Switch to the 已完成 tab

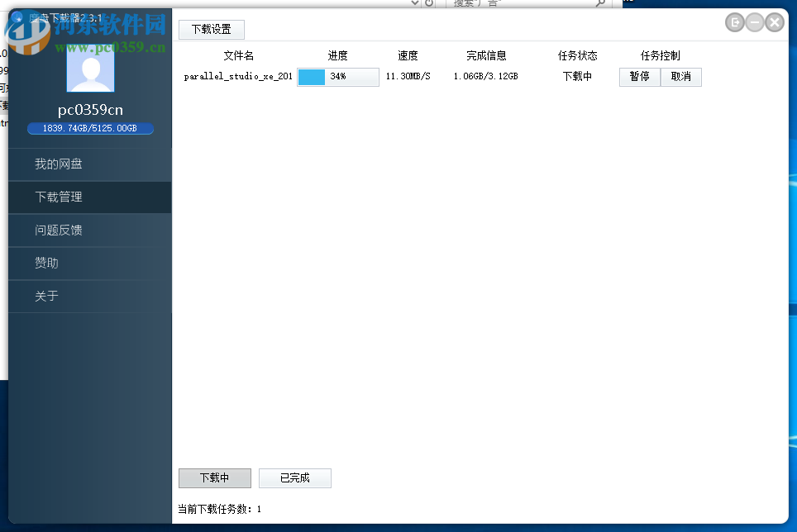pyautogui.click(x=294, y=477)
